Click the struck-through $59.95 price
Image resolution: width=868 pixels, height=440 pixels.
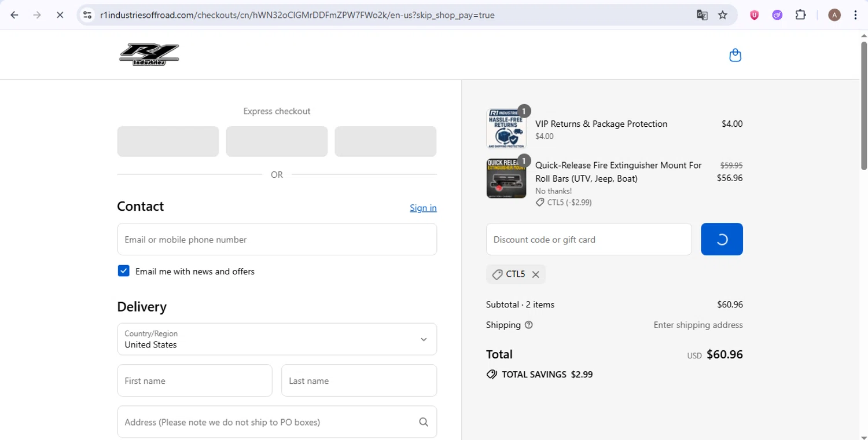731,165
